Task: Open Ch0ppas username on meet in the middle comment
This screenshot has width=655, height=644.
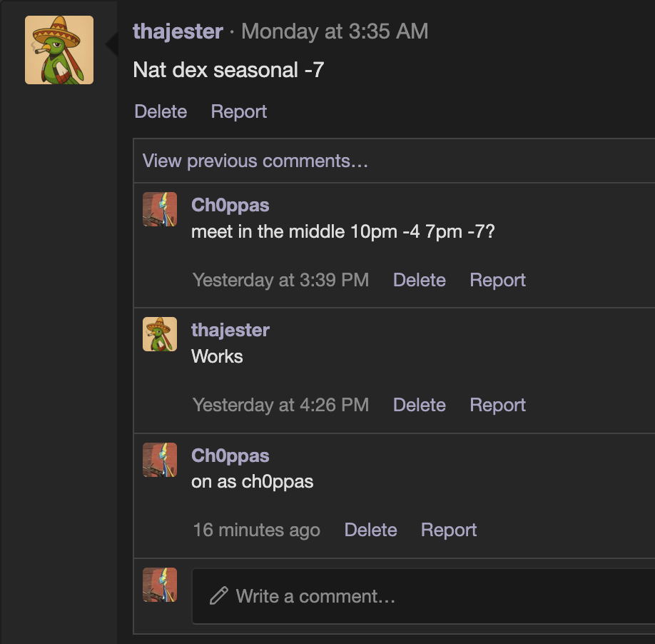Action: tap(230, 205)
